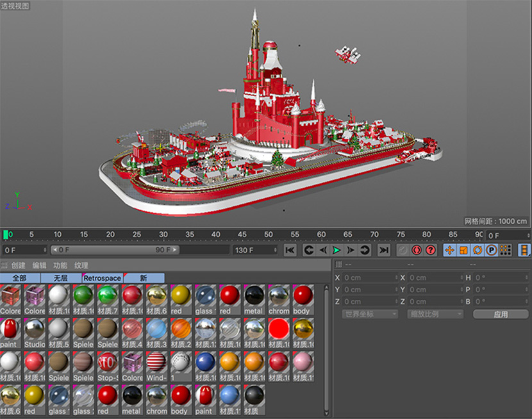Click the material manager vertical scrollbar

326,350
